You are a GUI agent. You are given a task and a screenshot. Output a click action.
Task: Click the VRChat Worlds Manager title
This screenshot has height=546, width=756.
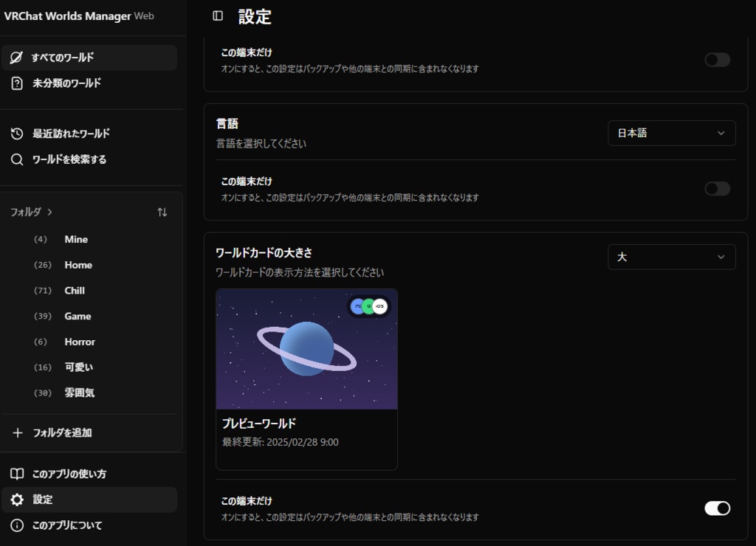coord(67,16)
